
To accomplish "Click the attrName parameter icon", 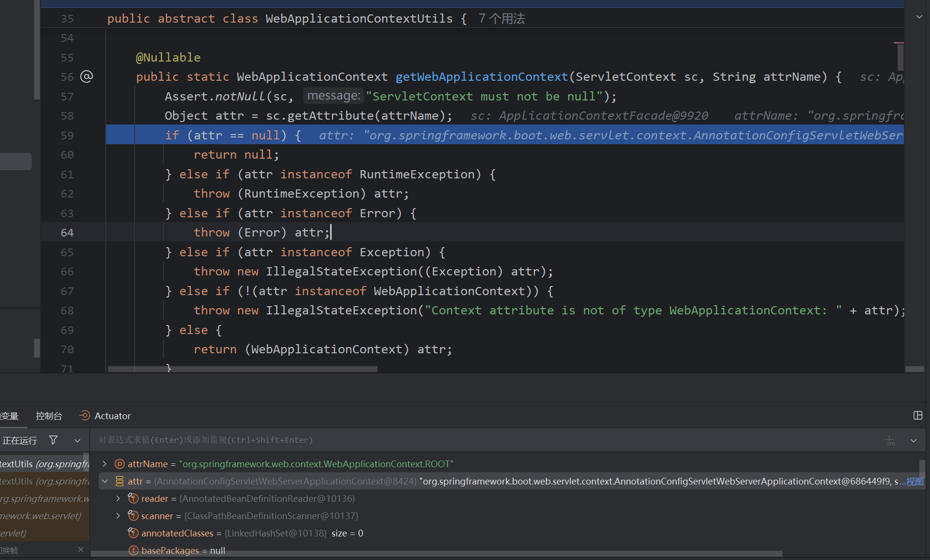I will [x=120, y=464].
